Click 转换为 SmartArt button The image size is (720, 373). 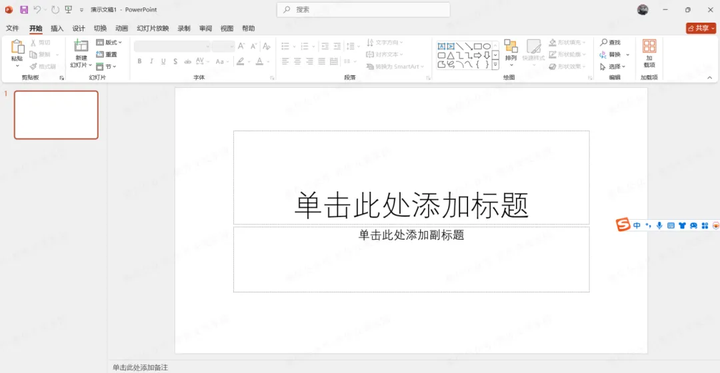[x=395, y=67]
